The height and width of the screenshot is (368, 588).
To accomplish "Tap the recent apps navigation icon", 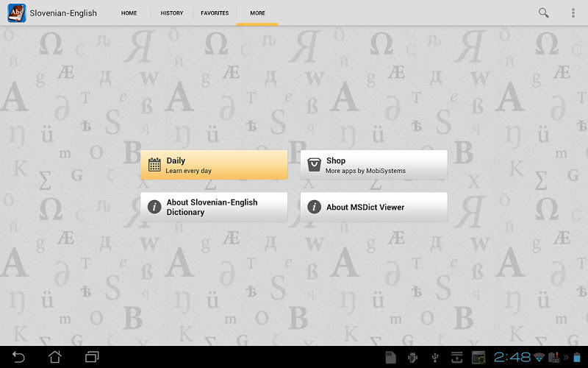I will (x=92, y=357).
